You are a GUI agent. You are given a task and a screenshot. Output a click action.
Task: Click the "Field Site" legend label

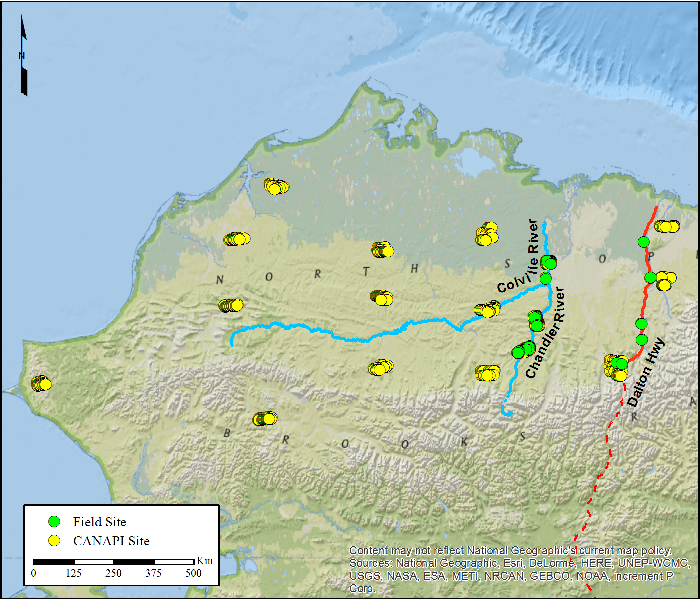pos(100,522)
